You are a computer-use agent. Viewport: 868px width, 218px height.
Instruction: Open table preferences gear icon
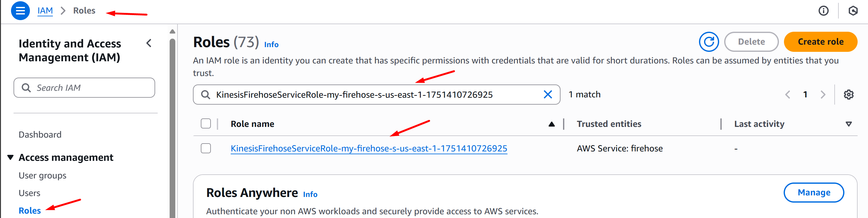click(848, 95)
